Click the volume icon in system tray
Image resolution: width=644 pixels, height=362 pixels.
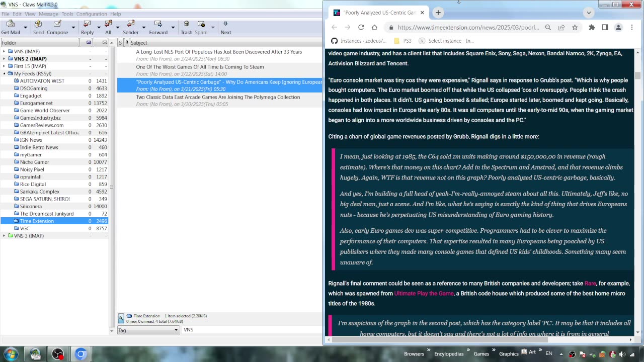(622, 354)
